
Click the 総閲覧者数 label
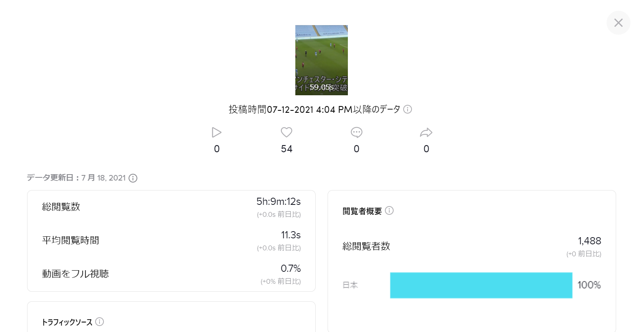coord(366,246)
